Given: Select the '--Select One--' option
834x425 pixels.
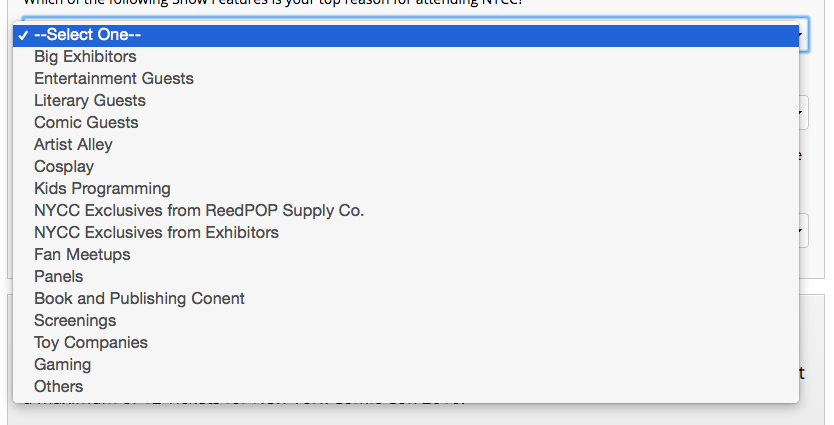Looking at the screenshot, I should coord(406,35).
